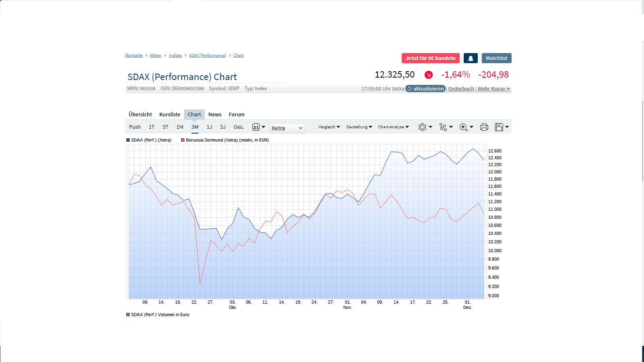The height and width of the screenshot is (362, 644).
Task: Click the SDAX (Perf.) (Xetra) legend label
Action: click(151, 140)
